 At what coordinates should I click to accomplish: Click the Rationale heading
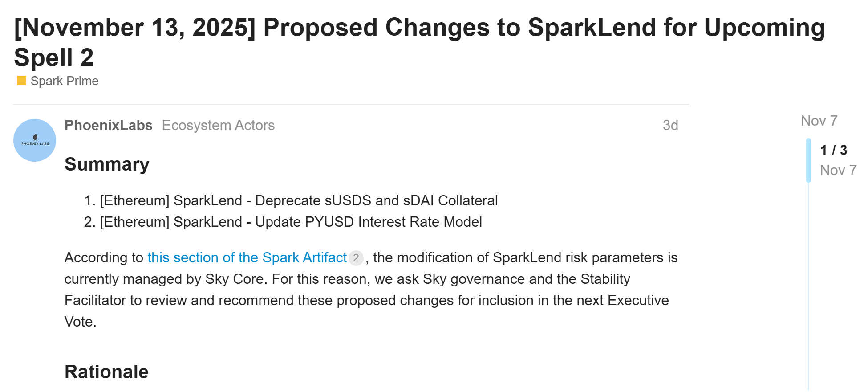tap(106, 372)
